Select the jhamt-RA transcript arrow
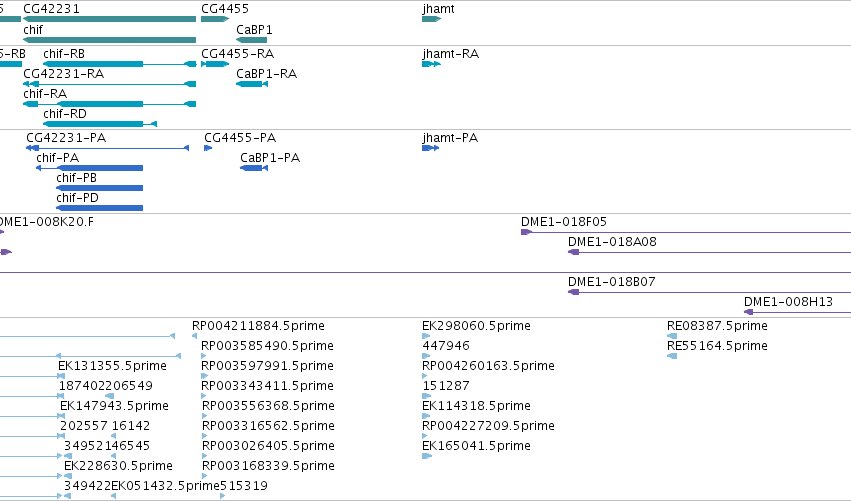 [431, 64]
